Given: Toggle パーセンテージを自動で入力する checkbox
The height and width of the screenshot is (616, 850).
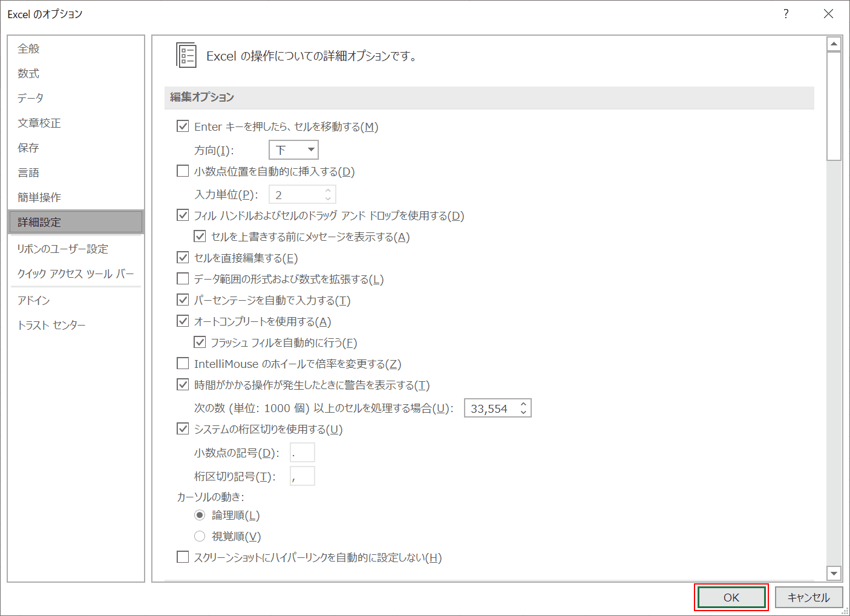Looking at the screenshot, I should 183,300.
